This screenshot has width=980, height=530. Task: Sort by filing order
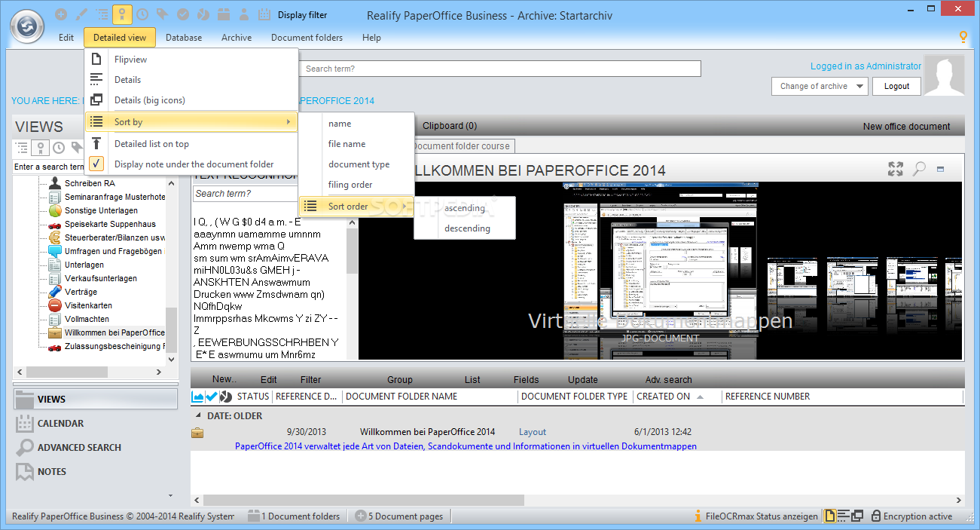click(356, 185)
